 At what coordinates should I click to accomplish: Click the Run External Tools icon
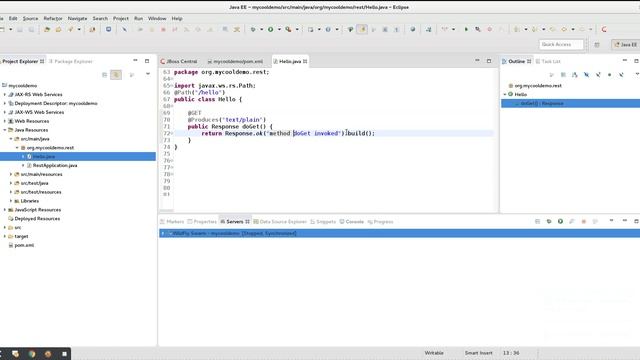coord(288,29)
